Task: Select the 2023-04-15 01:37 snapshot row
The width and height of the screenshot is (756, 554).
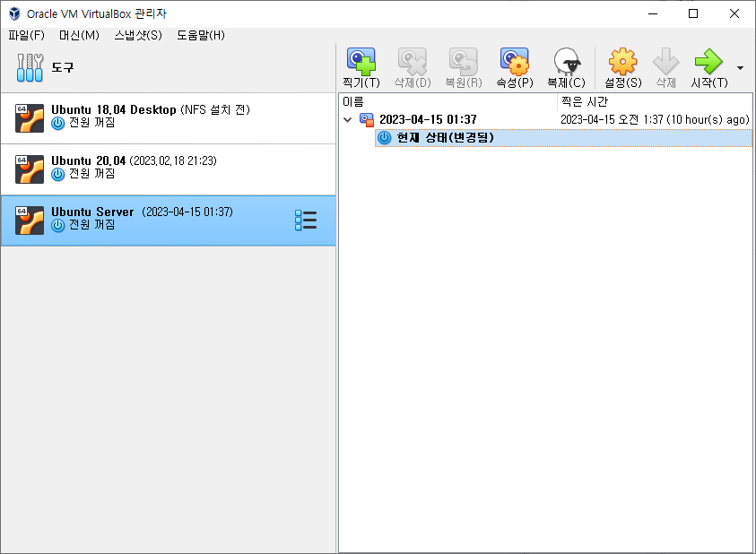Action: point(545,119)
